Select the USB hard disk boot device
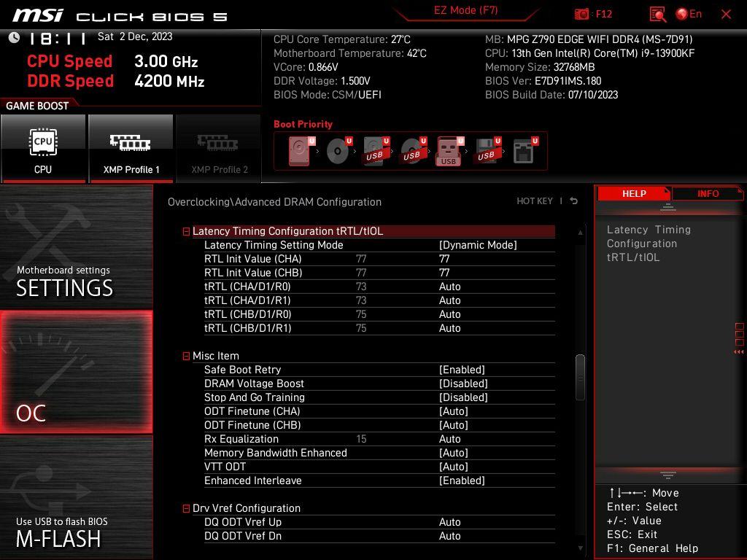 click(x=376, y=151)
